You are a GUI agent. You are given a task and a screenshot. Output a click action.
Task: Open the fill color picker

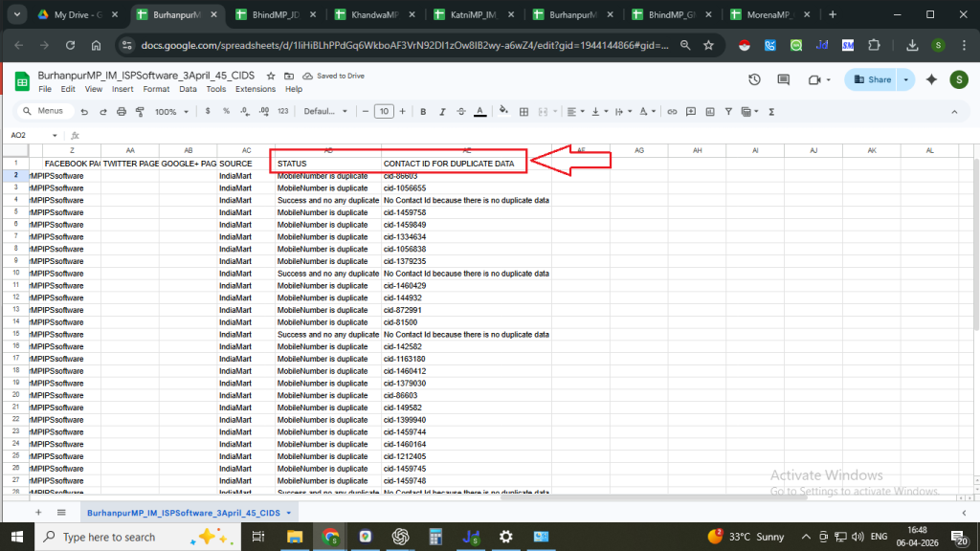[504, 111]
